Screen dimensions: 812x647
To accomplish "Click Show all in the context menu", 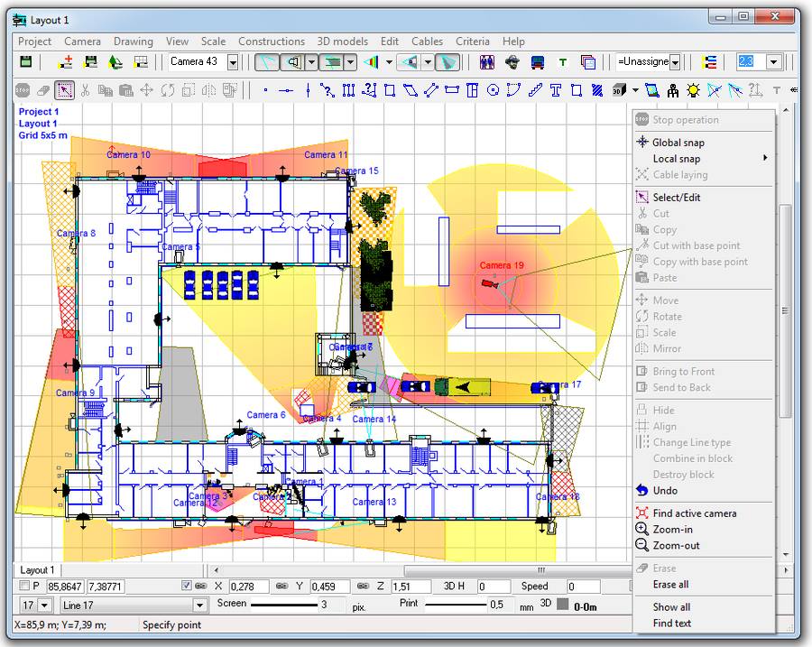I will pyautogui.click(x=669, y=606).
